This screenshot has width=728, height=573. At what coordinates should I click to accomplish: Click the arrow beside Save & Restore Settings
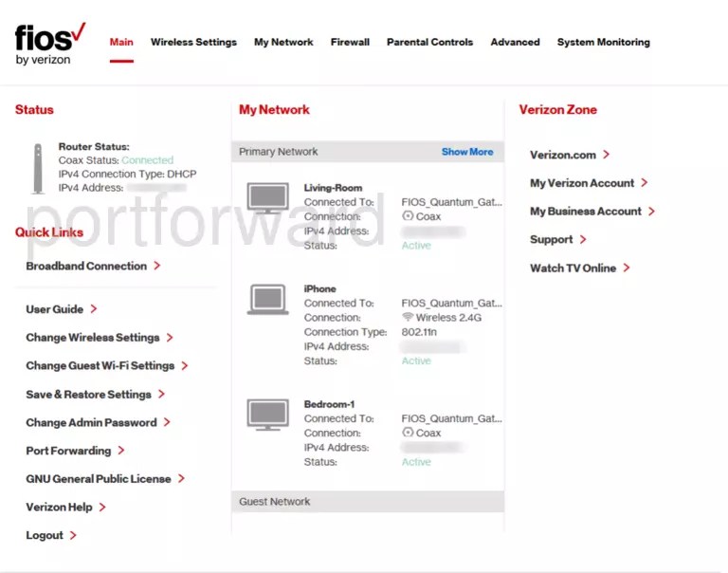click(x=161, y=394)
